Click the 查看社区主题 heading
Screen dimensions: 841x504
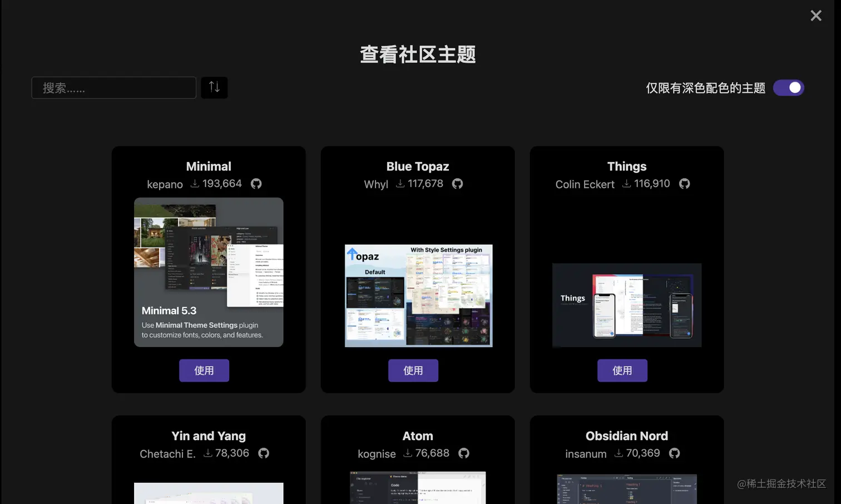[x=418, y=55]
